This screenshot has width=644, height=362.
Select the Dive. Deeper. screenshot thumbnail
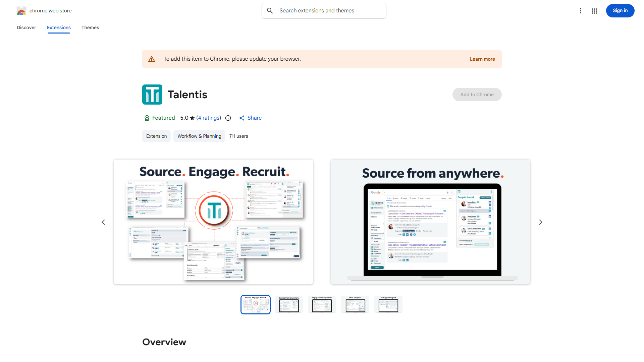(355, 304)
